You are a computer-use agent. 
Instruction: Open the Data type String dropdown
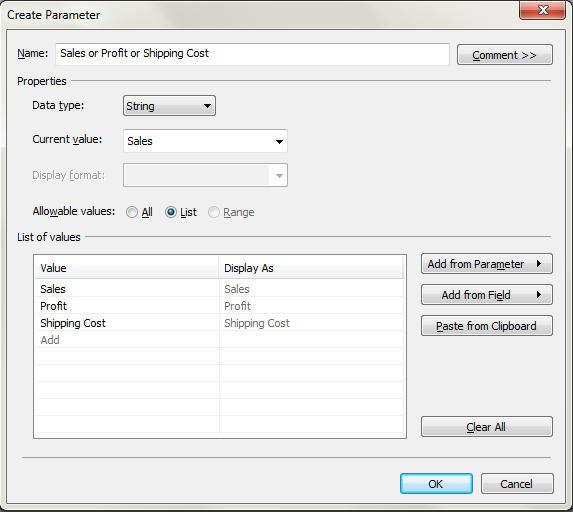pyautogui.click(x=169, y=106)
